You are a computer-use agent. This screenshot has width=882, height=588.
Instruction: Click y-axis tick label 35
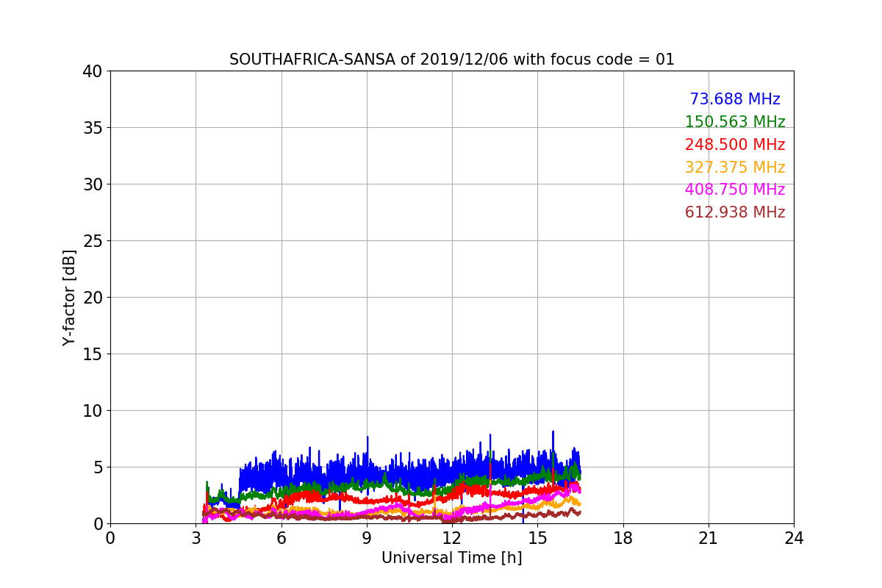click(x=93, y=128)
